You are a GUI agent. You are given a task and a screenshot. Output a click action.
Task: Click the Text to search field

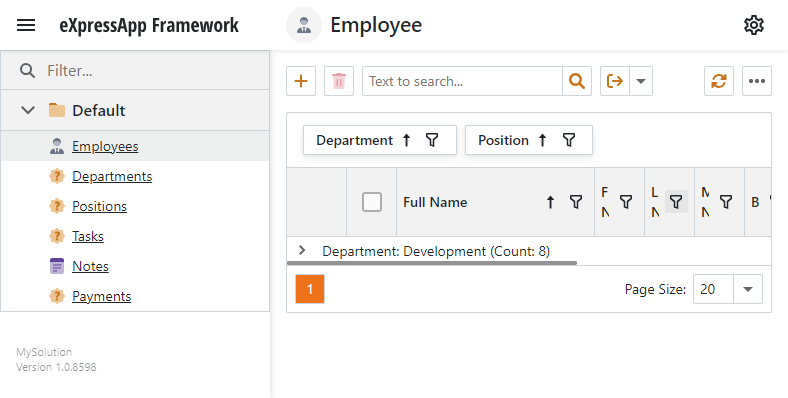462,81
